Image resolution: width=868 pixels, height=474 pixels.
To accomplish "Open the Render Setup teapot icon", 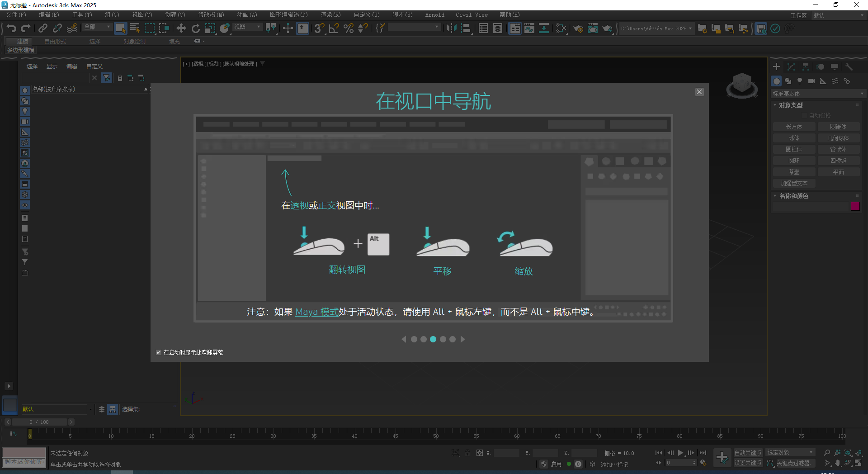I will point(578,28).
